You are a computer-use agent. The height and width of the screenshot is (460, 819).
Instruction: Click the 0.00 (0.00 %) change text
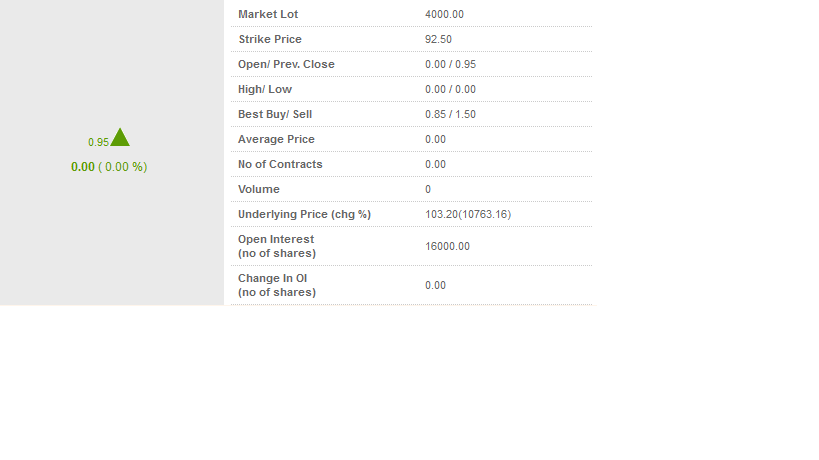[x=109, y=167]
